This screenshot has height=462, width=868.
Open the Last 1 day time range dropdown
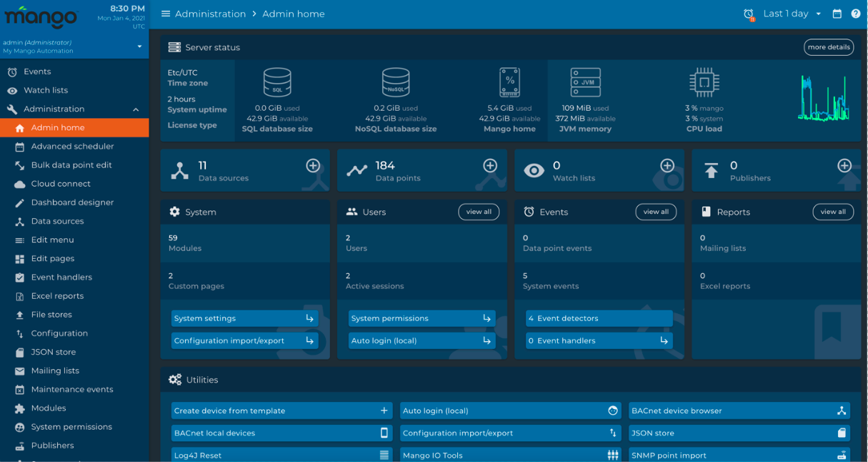(x=792, y=14)
